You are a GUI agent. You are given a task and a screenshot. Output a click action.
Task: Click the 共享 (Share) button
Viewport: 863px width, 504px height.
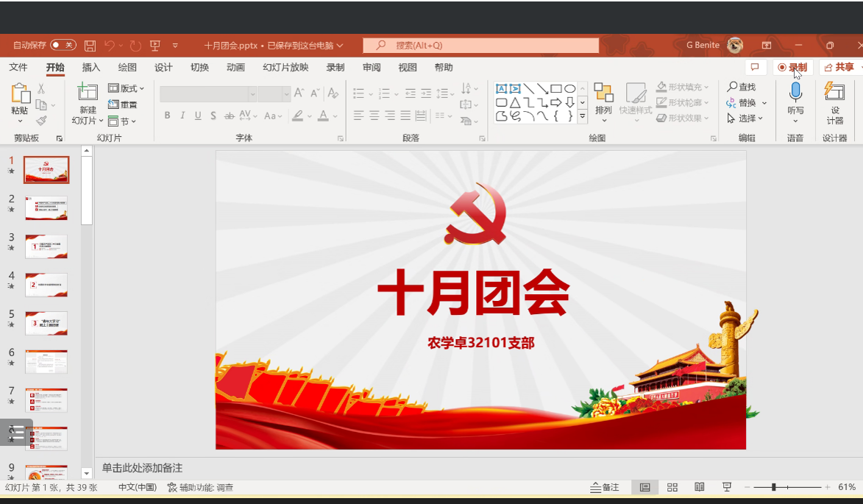839,68
